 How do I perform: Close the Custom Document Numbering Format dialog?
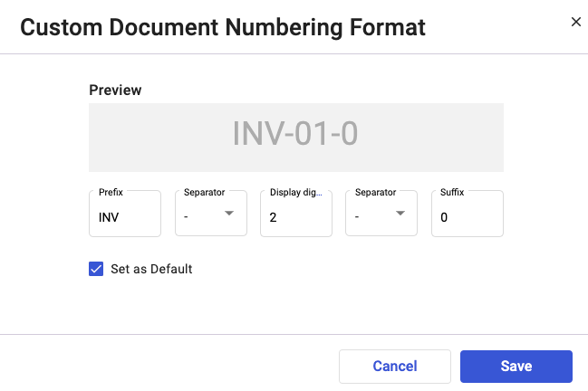pyautogui.click(x=575, y=22)
